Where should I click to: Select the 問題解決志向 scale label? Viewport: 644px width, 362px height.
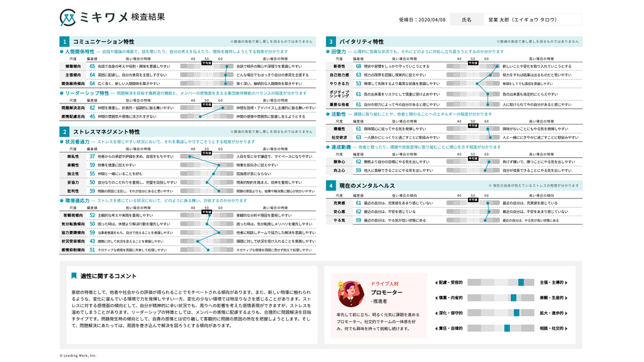point(72,108)
